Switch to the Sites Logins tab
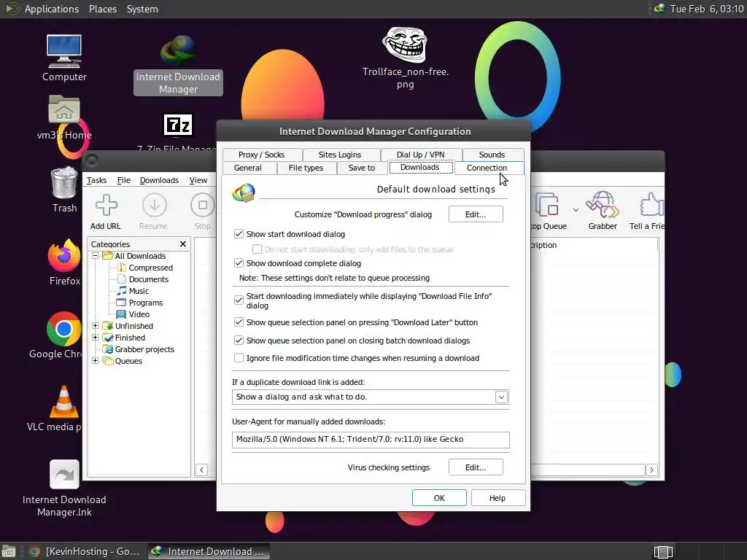Image resolution: width=747 pixels, height=560 pixels. click(340, 155)
